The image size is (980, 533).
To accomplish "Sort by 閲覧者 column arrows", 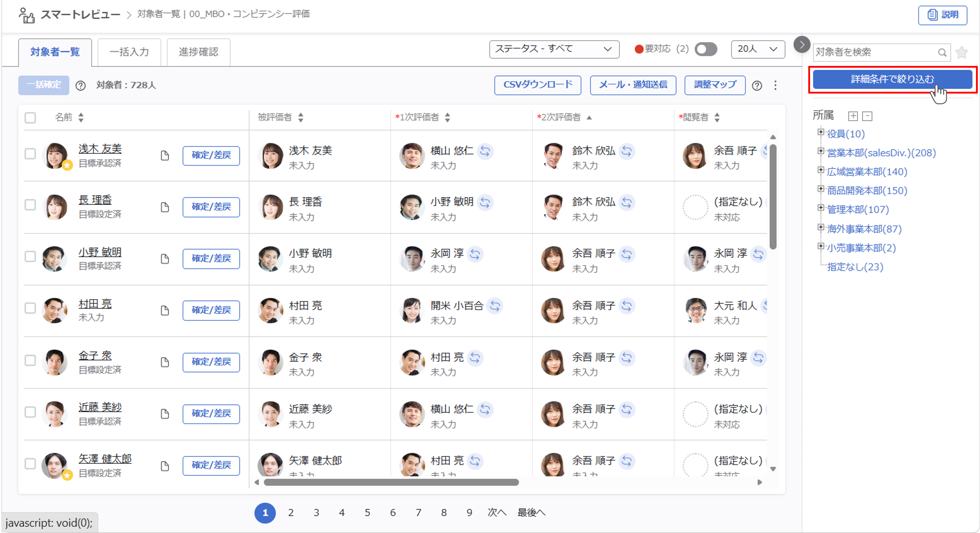I will [717, 118].
